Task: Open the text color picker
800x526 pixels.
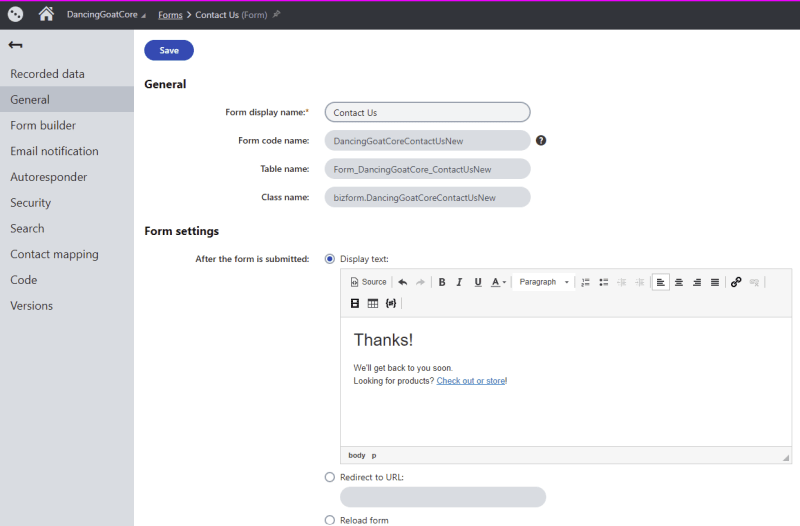Action: point(498,282)
